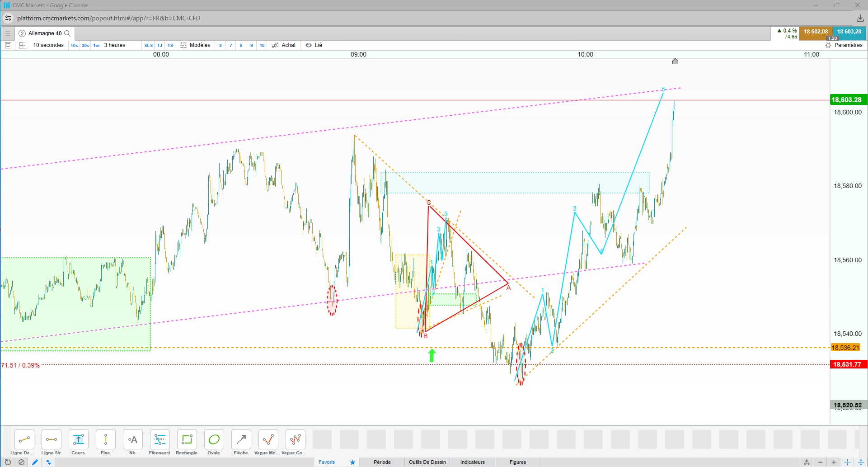Expand the Modèles templates menu
The width and height of the screenshot is (868, 467).
195,45
